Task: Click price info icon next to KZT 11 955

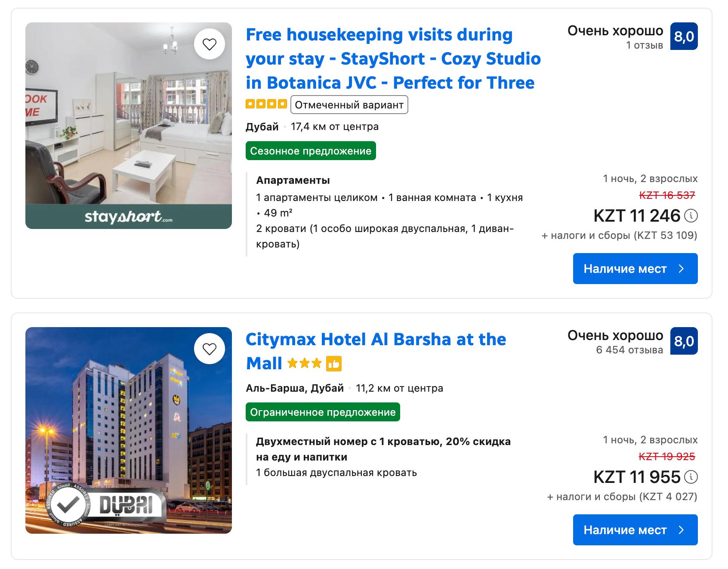Action: [691, 477]
